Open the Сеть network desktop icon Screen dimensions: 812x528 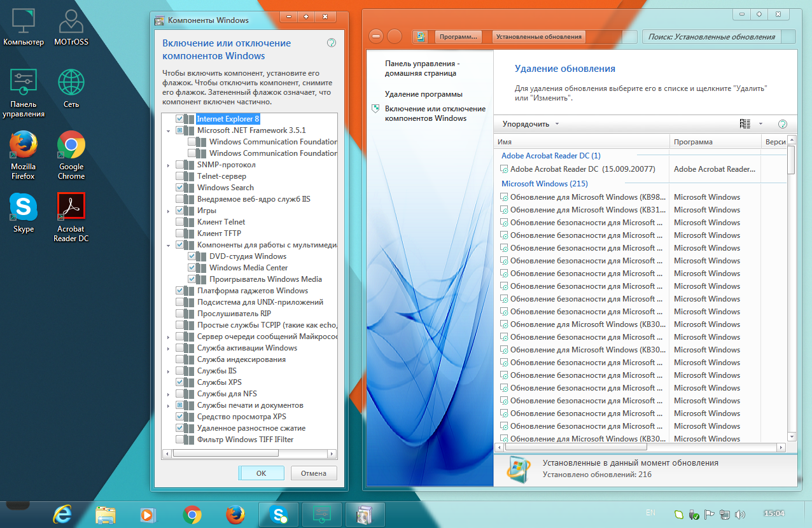[x=71, y=88]
